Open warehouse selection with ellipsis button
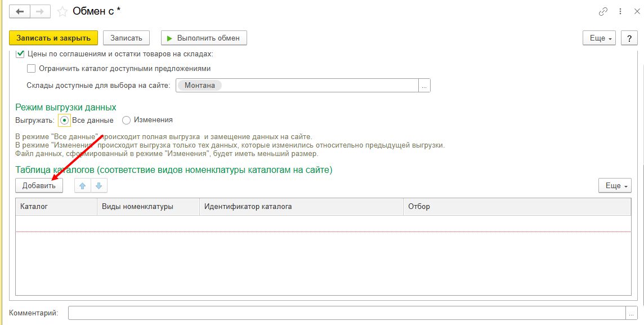This screenshot has height=325, width=644. (424, 85)
